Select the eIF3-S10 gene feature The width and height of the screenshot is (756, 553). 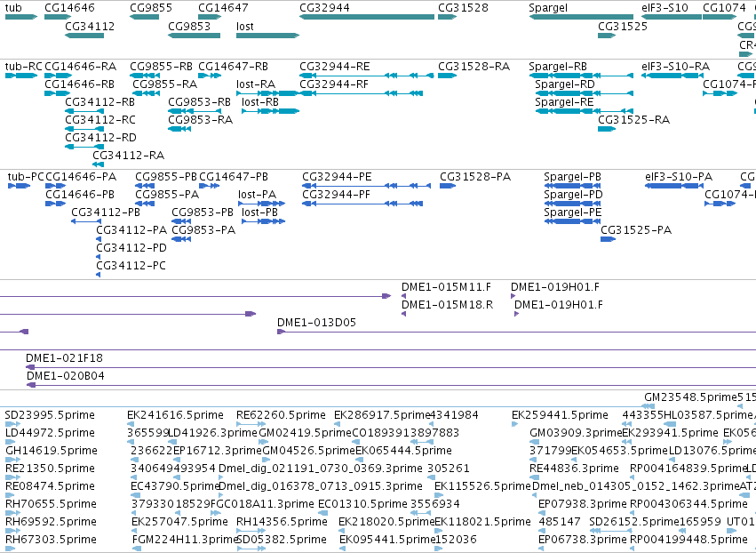(x=671, y=17)
